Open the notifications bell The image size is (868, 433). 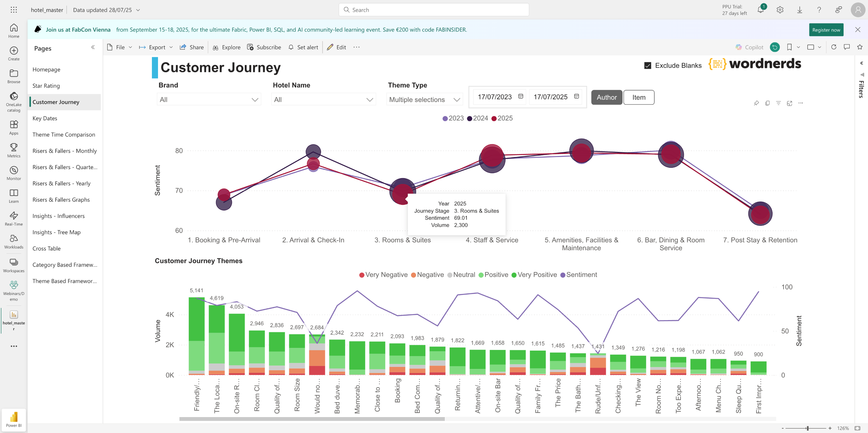pos(761,10)
